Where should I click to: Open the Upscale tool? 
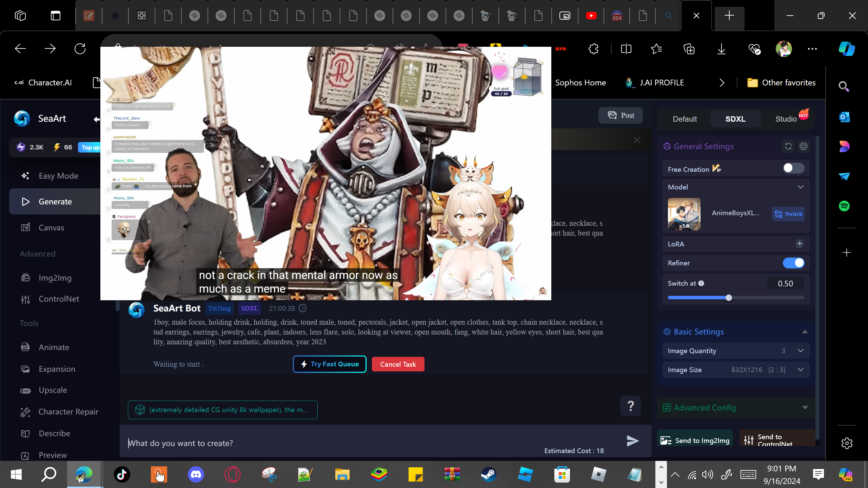tap(53, 390)
